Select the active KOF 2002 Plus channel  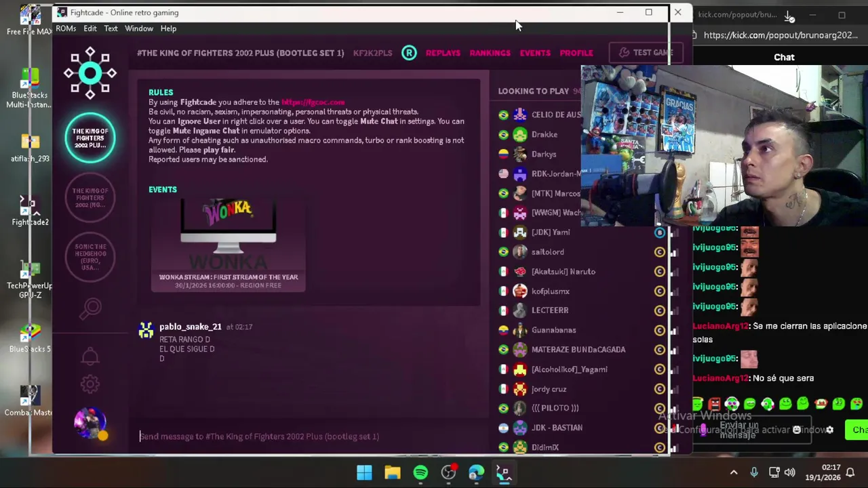(x=90, y=138)
